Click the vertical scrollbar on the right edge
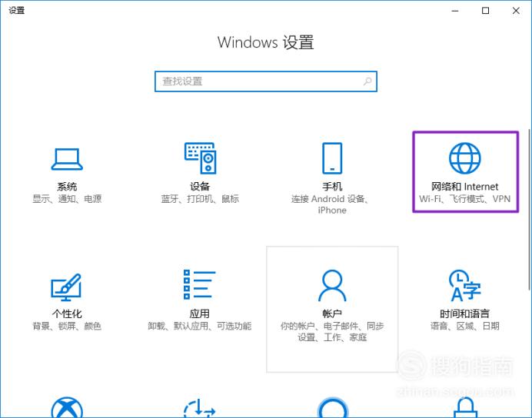Viewport: 532px width, 418px height. pyautogui.click(x=530, y=210)
